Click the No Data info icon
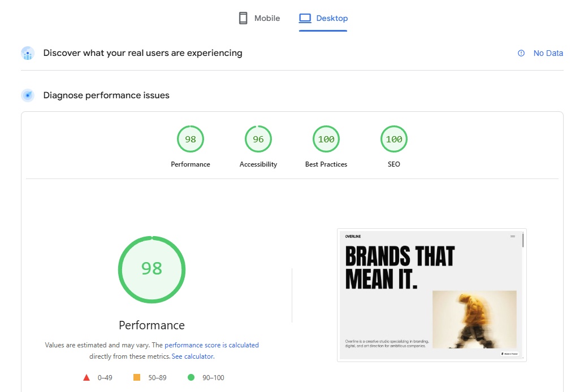 521,53
